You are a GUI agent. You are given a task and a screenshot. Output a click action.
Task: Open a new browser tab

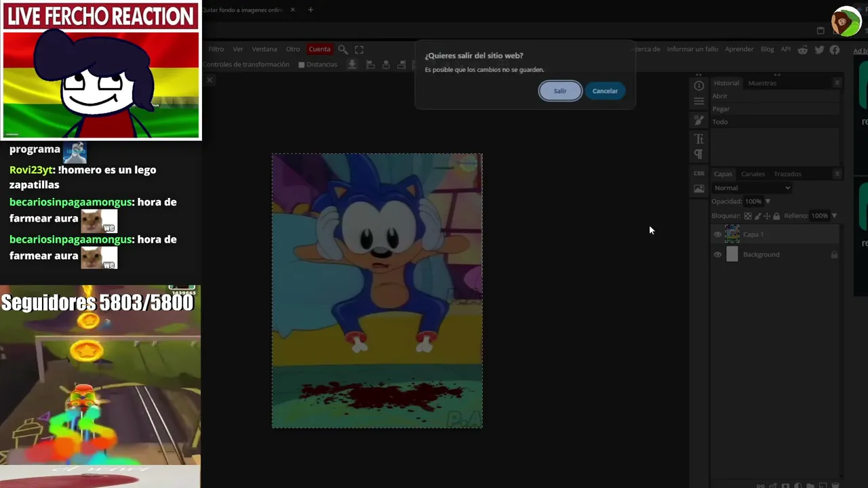pos(311,10)
